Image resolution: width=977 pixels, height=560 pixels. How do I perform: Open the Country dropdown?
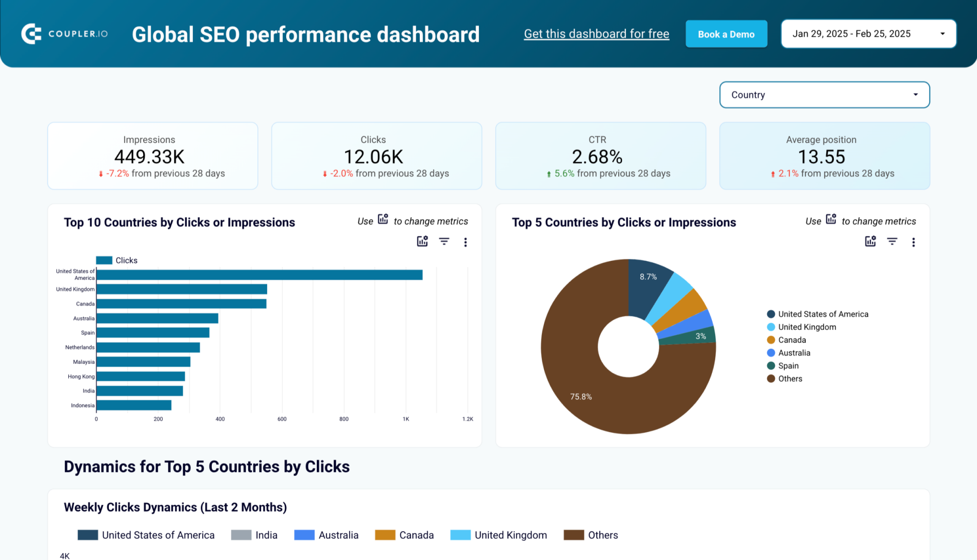(x=824, y=95)
